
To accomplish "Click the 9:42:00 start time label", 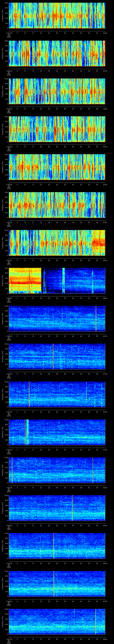I will (x=9, y=450).
